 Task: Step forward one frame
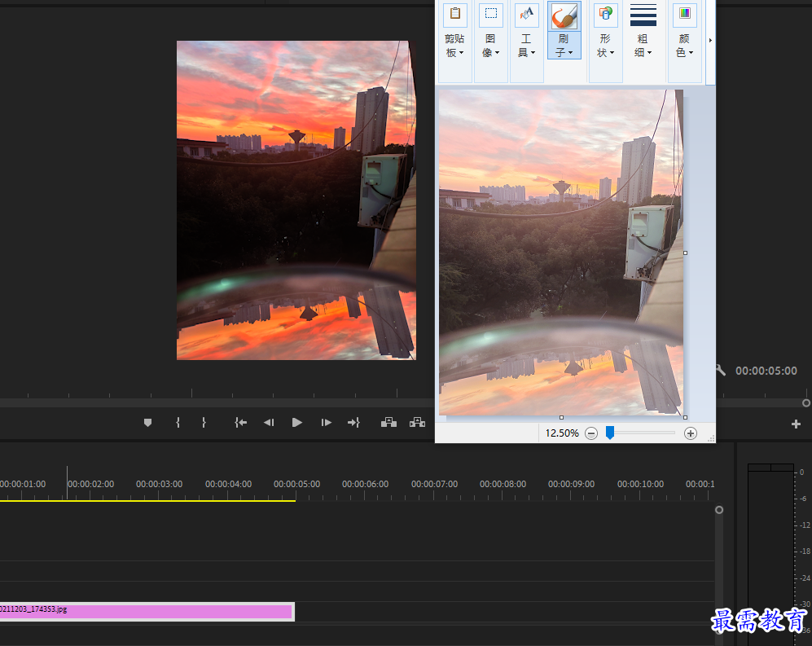point(326,423)
